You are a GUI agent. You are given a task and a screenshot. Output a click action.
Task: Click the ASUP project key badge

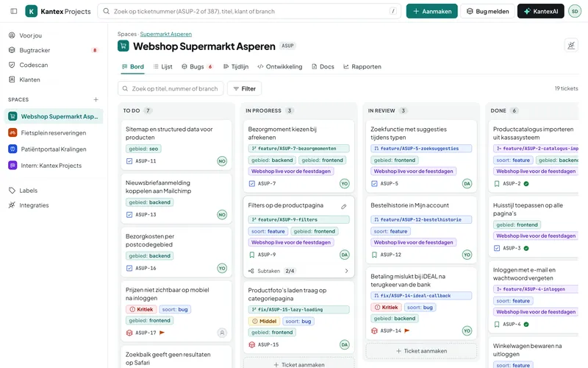point(287,46)
